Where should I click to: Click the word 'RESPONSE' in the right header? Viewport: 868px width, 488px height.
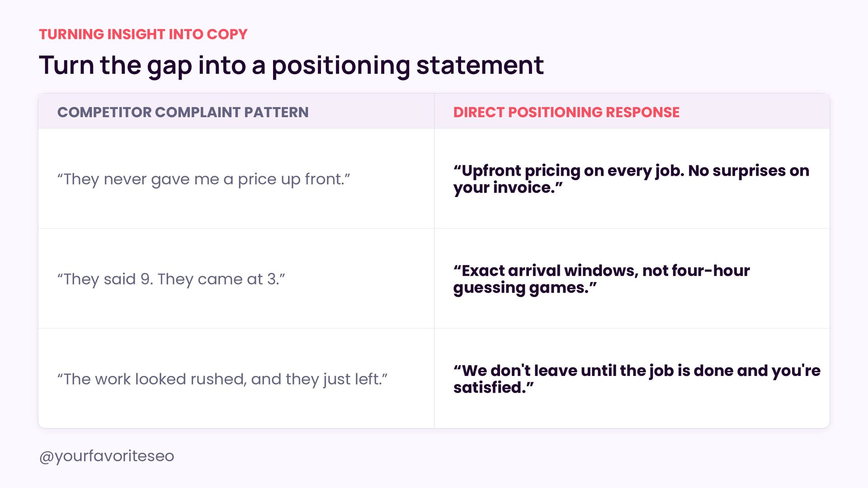coord(642,112)
